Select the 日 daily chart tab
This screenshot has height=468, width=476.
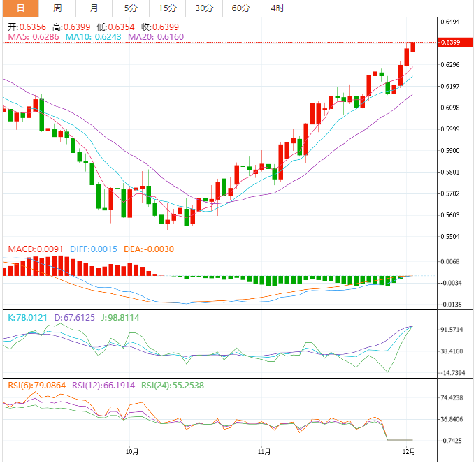21,8
